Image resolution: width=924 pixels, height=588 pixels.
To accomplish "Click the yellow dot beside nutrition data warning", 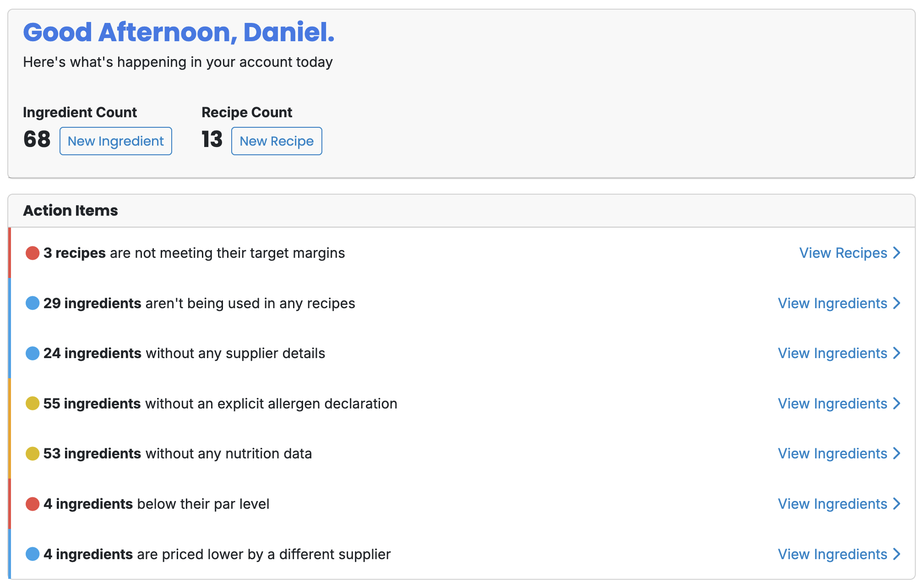I will (x=33, y=453).
